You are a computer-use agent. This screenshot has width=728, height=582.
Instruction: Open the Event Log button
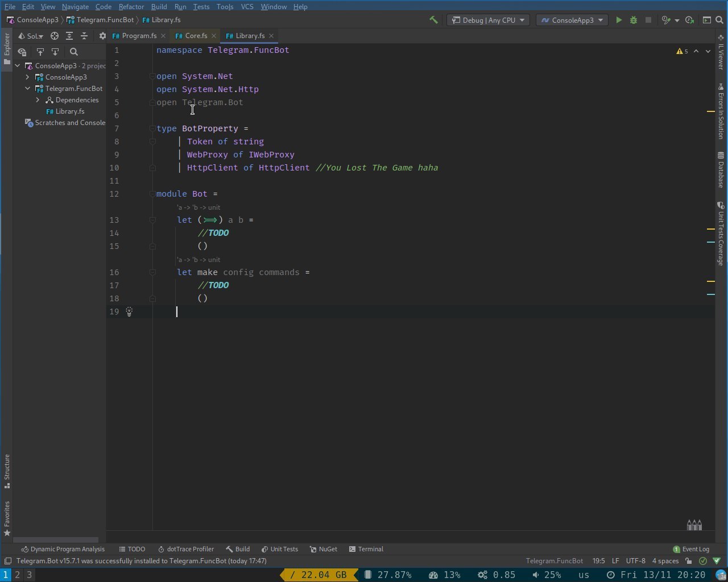pos(691,549)
